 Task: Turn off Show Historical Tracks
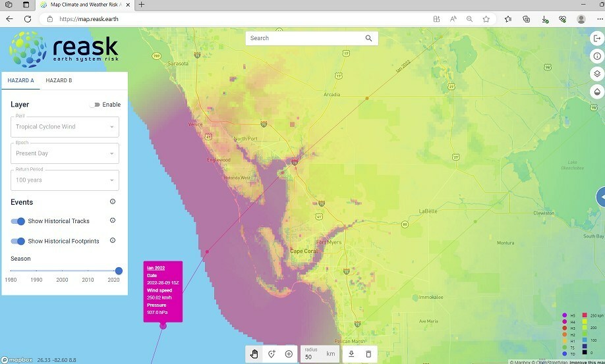click(18, 221)
